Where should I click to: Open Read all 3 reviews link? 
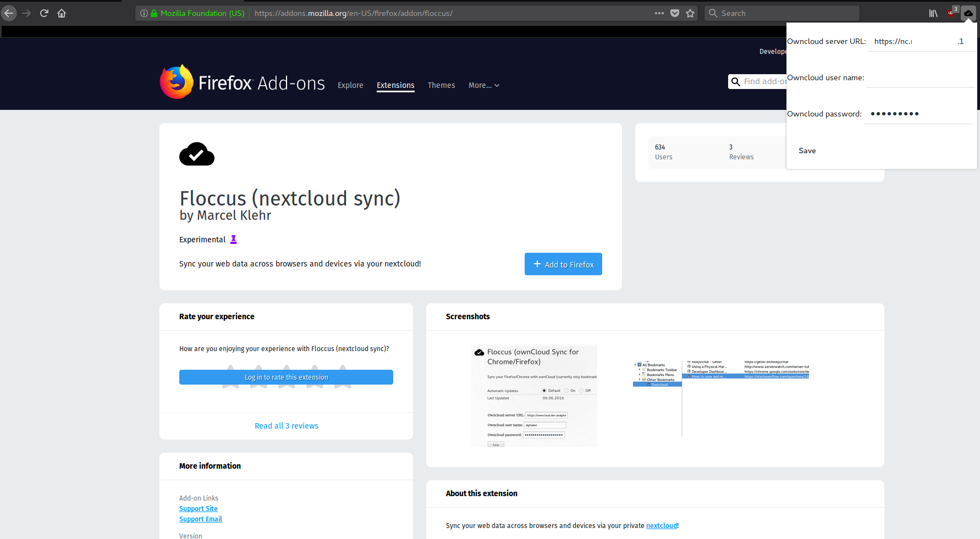(287, 426)
